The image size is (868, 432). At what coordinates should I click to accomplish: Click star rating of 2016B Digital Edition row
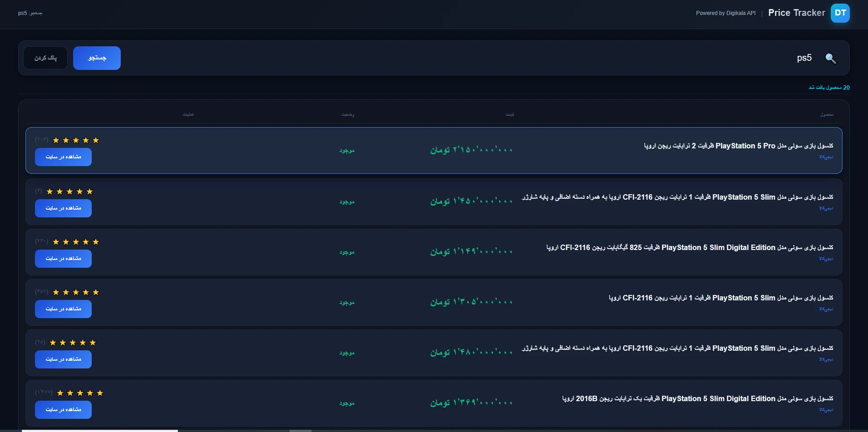(80, 393)
